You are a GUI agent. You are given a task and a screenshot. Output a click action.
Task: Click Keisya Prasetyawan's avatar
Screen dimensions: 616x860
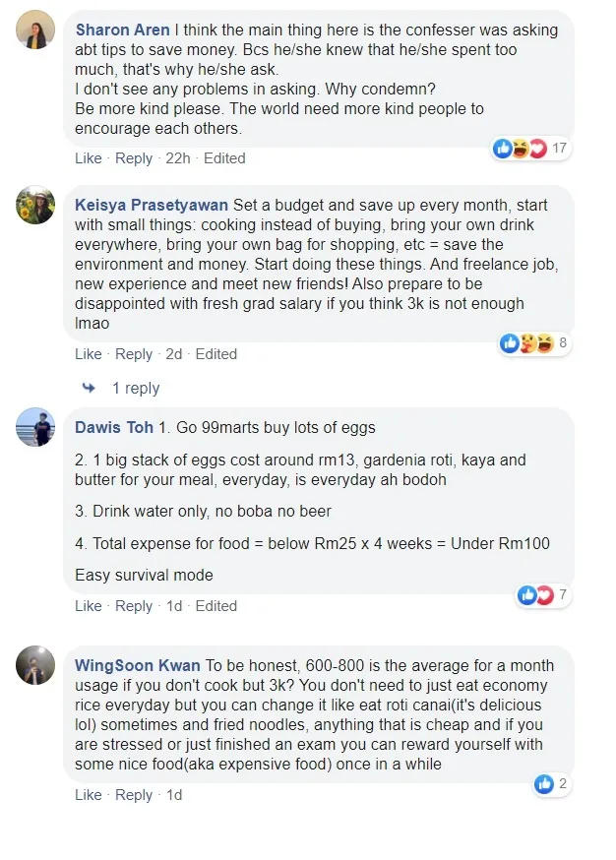pos(35,206)
